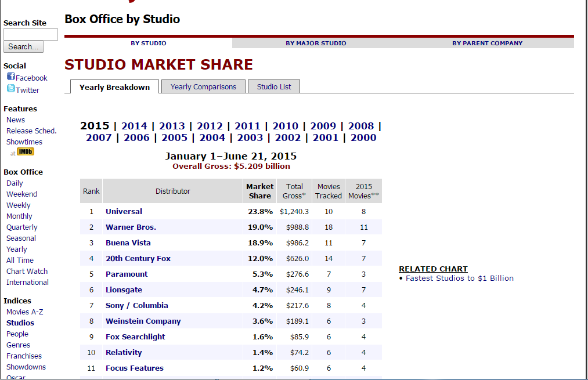This screenshot has height=380, width=588.
Task: Select year 2007 breakdown
Action: coord(99,137)
